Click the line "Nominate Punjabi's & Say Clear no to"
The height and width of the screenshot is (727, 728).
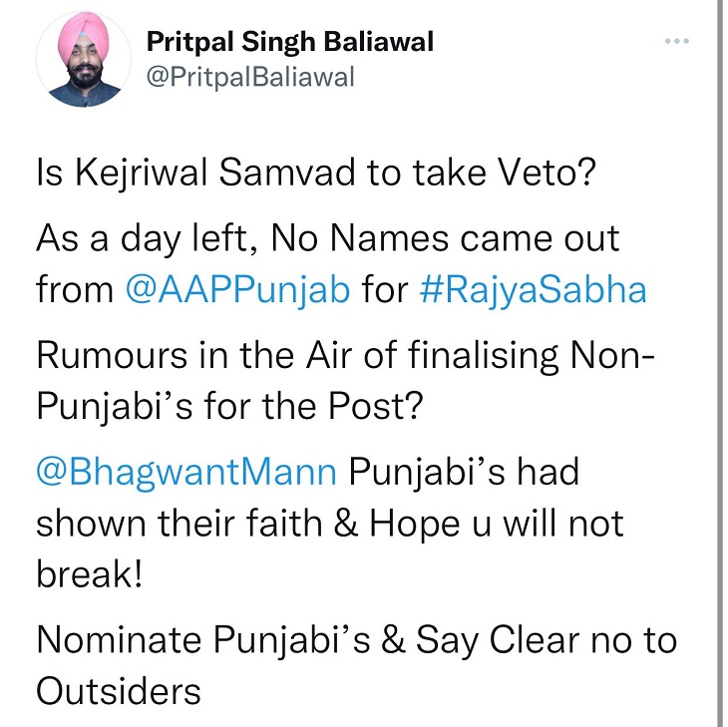[356, 639]
